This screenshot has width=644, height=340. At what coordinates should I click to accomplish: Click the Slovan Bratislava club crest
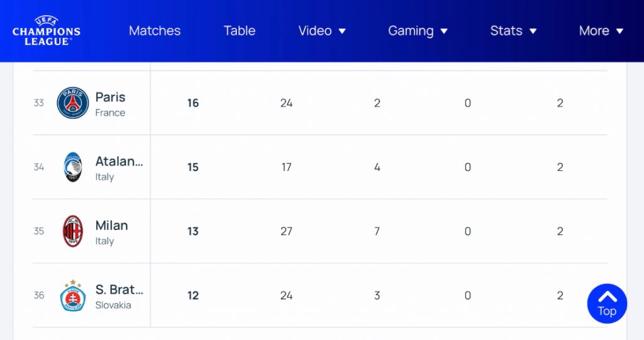(x=73, y=295)
